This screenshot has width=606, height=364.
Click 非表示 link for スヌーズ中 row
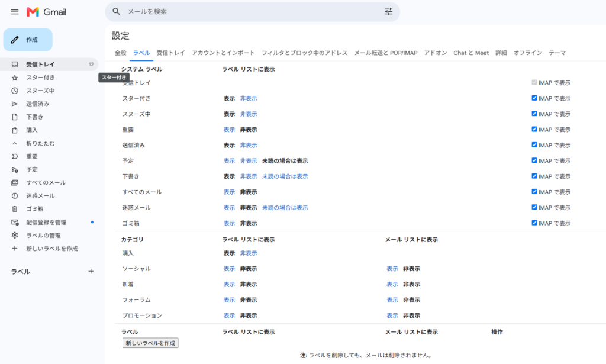(249, 114)
